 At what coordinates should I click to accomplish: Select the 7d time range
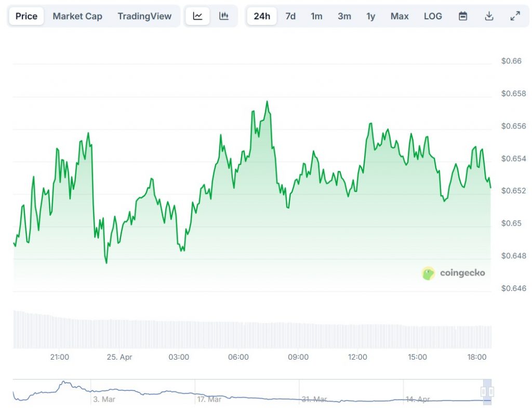coord(290,16)
